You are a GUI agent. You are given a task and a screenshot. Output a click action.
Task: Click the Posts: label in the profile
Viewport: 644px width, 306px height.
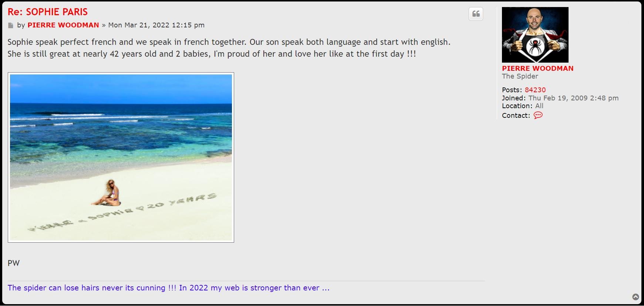pos(512,90)
